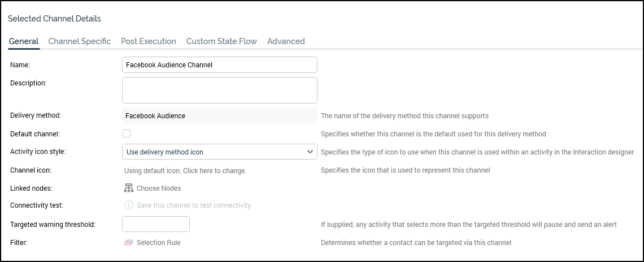The image size is (644, 262).
Task: Click the 'Selected Channel Details' heading
Action: (54, 19)
